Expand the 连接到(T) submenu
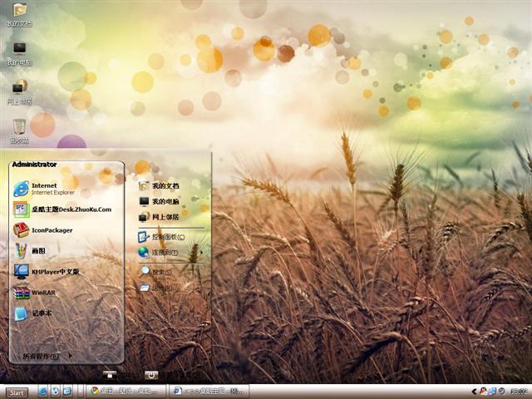 click(x=166, y=253)
